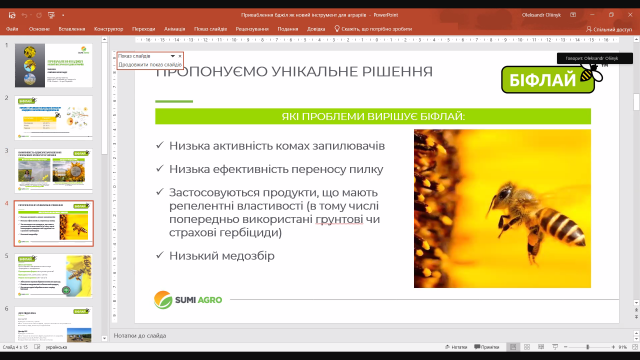The width and height of the screenshot is (640, 360).
Task: Click the notes pane scroll up arrow
Action: [x=636, y=333]
